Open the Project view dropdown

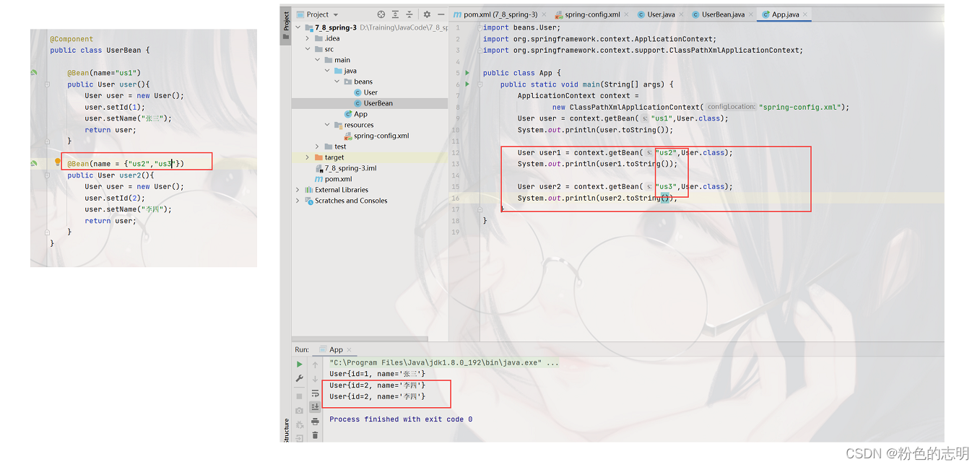336,14
